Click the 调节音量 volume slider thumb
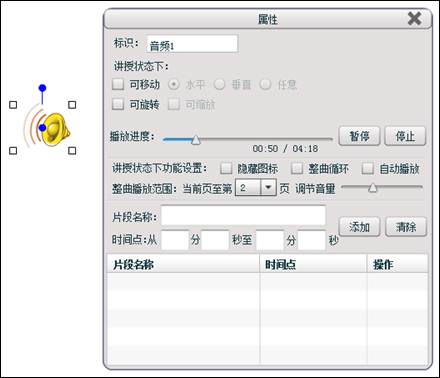The width and height of the screenshot is (440, 378). [373, 188]
